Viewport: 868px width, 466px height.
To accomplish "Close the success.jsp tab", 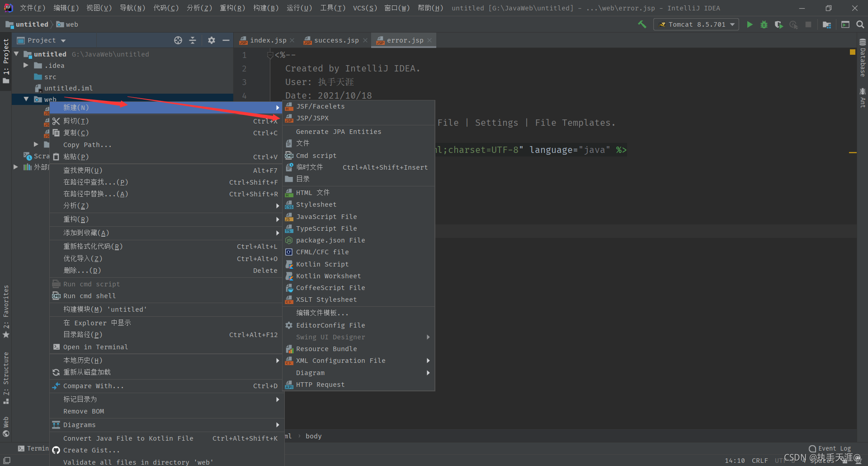I will click(x=365, y=40).
